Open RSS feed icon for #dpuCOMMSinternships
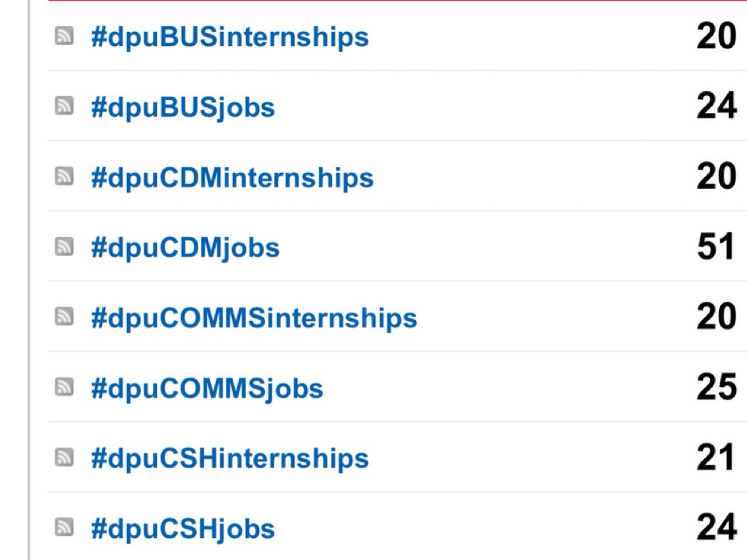Image resolution: width=747 pixels, height=560 pixels. tap(64, 316)
